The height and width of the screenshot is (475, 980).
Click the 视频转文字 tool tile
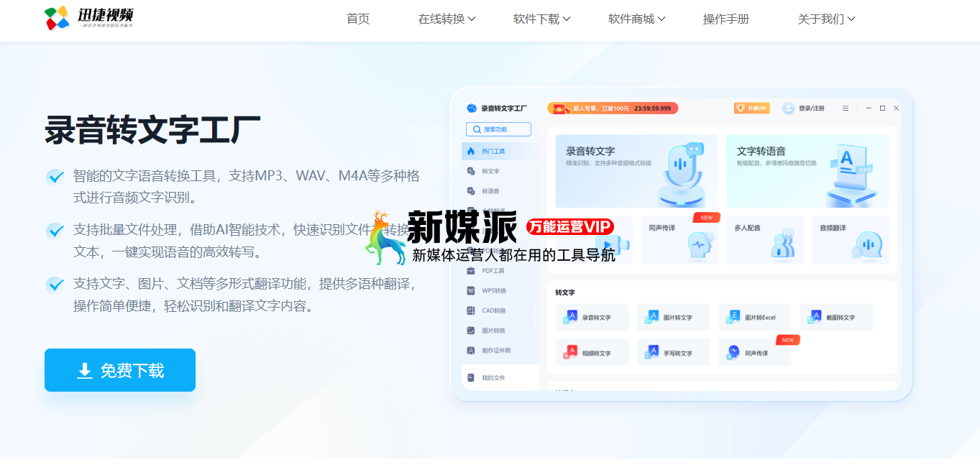pyautogui.click(x=592, y=352)
